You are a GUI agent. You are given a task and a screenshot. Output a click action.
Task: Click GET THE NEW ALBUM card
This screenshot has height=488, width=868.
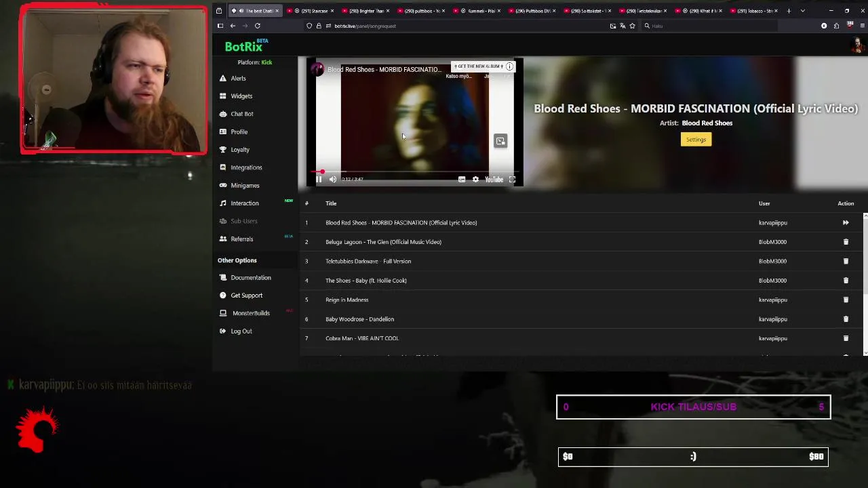click(479, 66)
